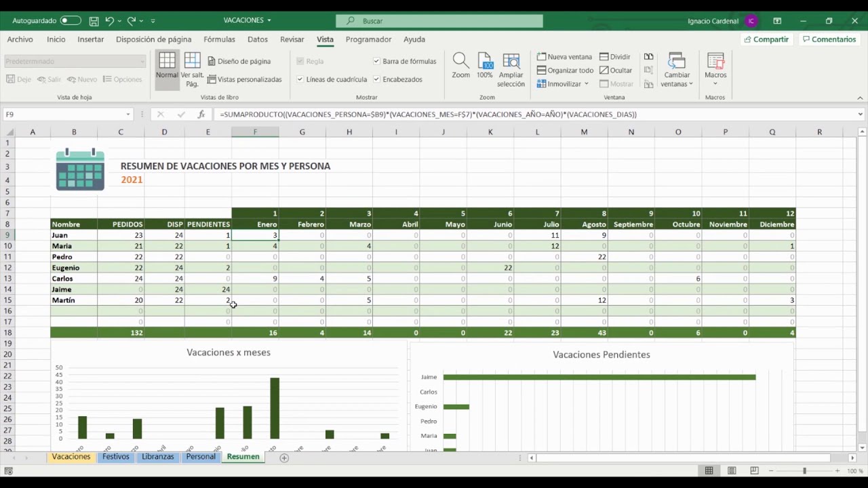The width and height of the screenshot is (868, 488).
Task: Click the Save icon in title bar
Action: click(x=94, y=21)
